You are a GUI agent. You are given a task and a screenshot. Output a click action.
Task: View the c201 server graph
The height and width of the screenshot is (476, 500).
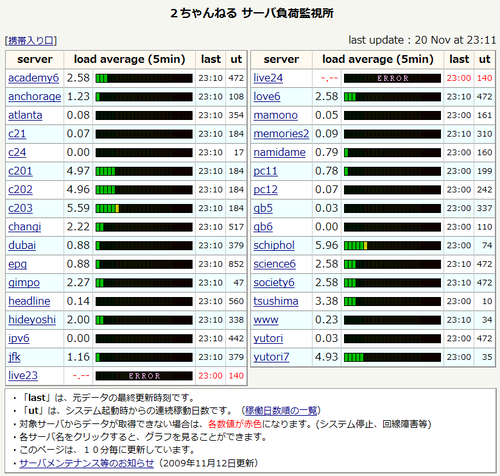click(20, 171)
